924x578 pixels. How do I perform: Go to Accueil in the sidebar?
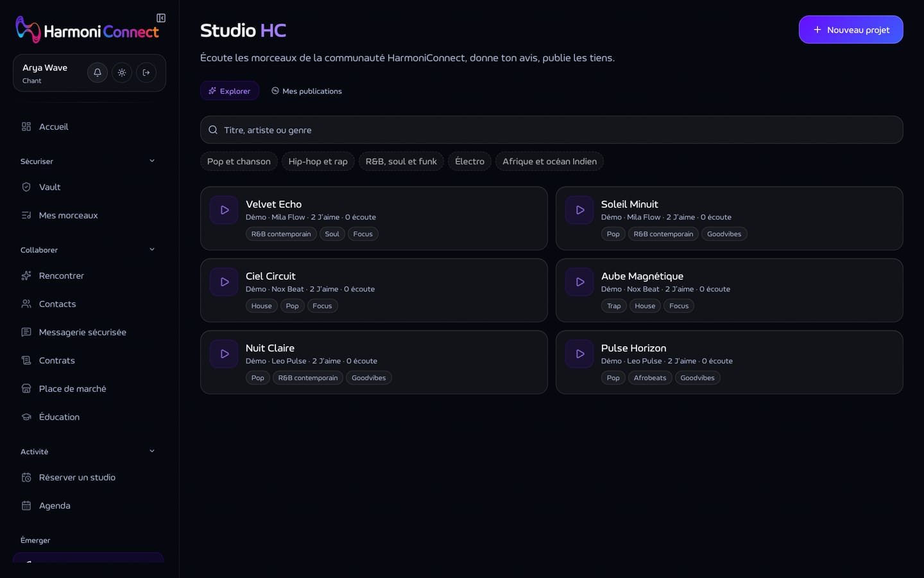(89, 127)
